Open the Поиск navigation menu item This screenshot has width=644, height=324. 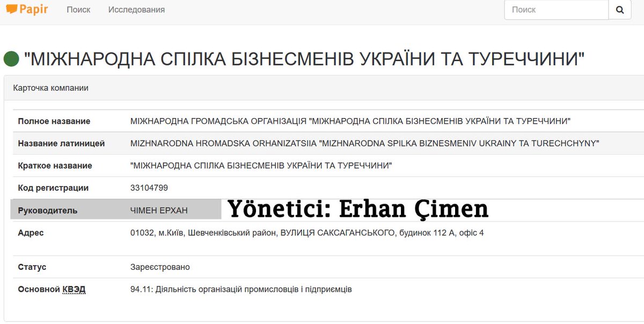click(x=78, y=10)
